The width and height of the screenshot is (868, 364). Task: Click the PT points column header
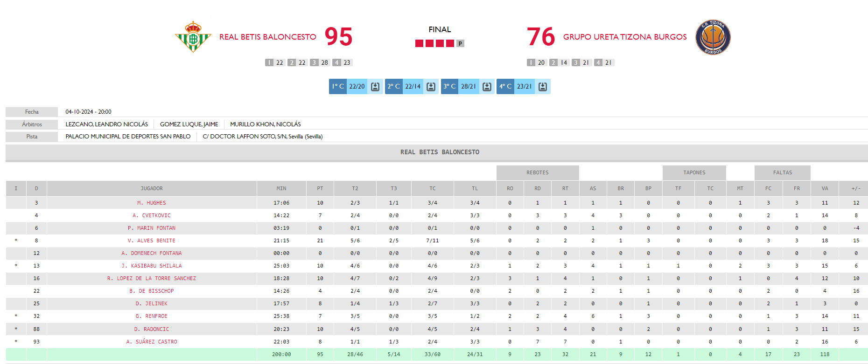tap(320, 189)
